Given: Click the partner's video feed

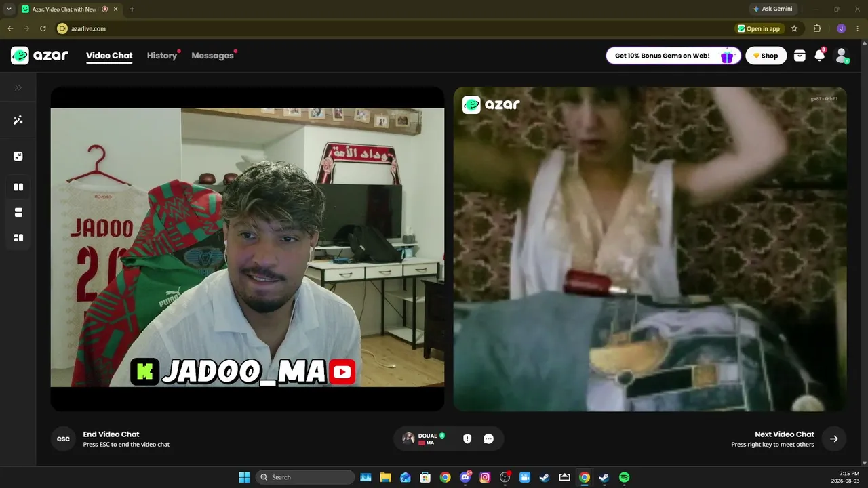Looking at the screenshot, I should pos(650,249).
